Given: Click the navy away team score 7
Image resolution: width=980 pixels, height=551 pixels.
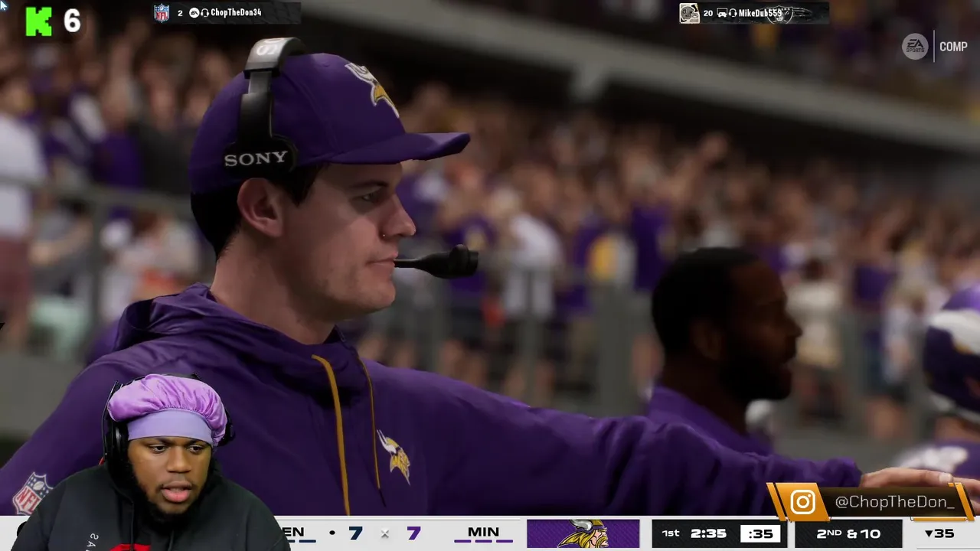Looking at the screenshot, I should [x=355, y=533].
